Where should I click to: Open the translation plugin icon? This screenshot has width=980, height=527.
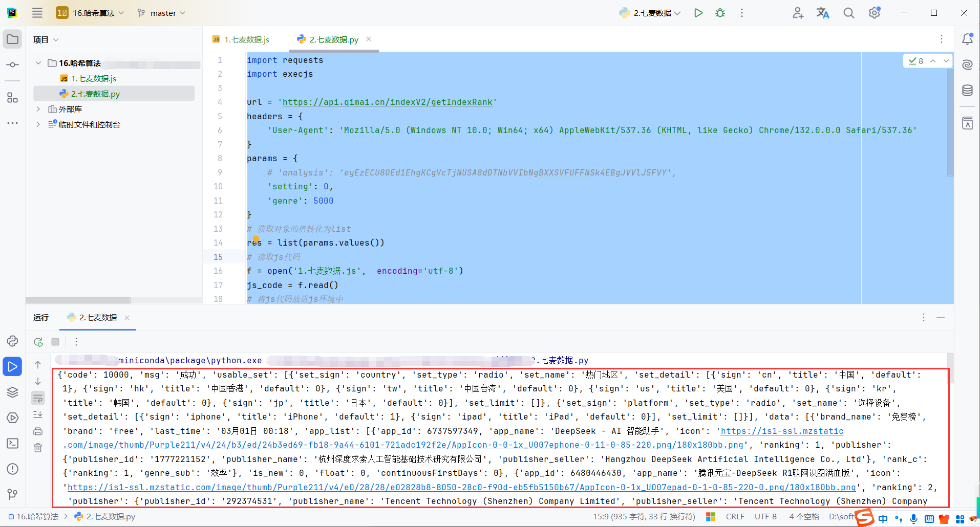tap(823, 13)
